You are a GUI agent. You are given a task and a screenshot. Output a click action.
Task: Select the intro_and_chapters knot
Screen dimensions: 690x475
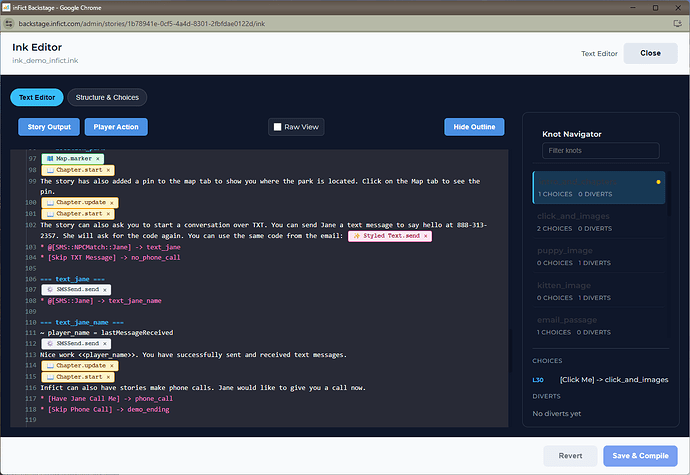(598, 188)
